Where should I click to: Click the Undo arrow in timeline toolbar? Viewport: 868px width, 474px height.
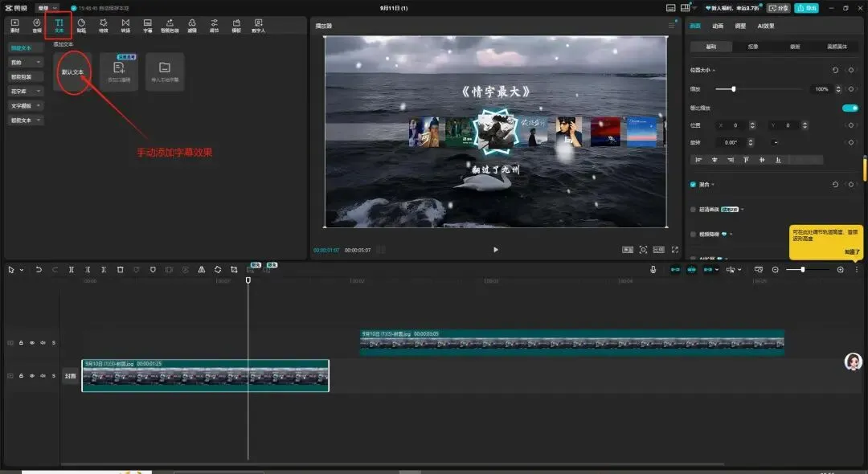pos(38,270)
